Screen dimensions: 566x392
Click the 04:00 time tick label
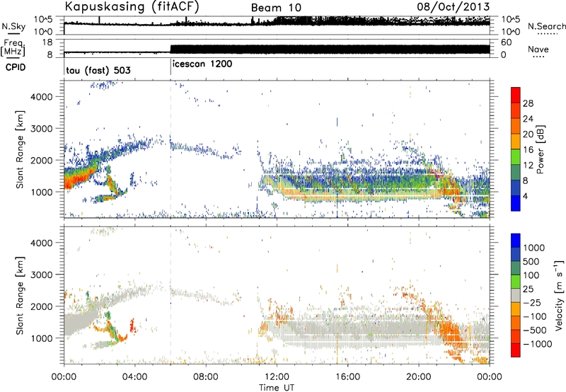134,377
